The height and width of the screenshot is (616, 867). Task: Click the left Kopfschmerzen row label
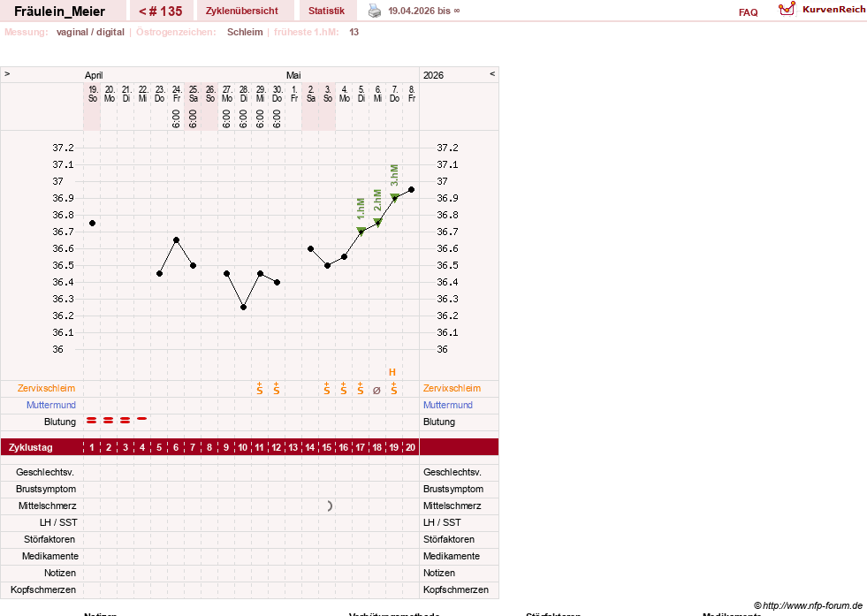[43, 589]
